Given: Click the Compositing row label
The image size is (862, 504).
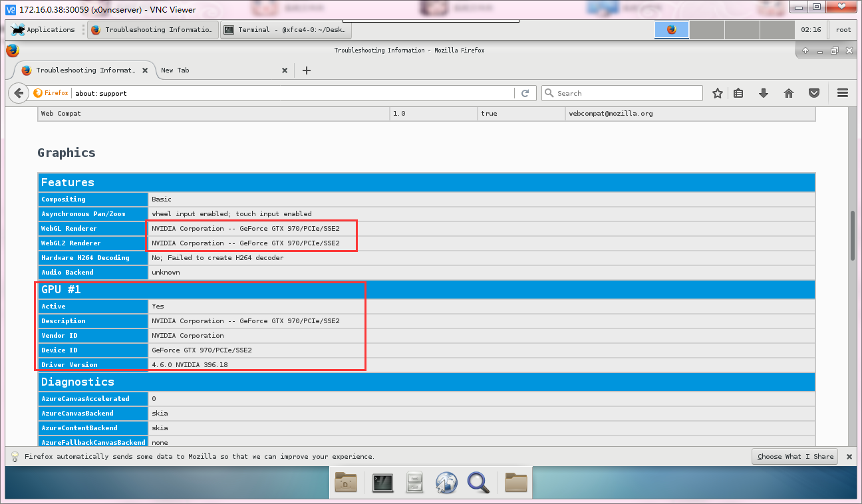Looking at the screenshot, I should pos(92,199).
